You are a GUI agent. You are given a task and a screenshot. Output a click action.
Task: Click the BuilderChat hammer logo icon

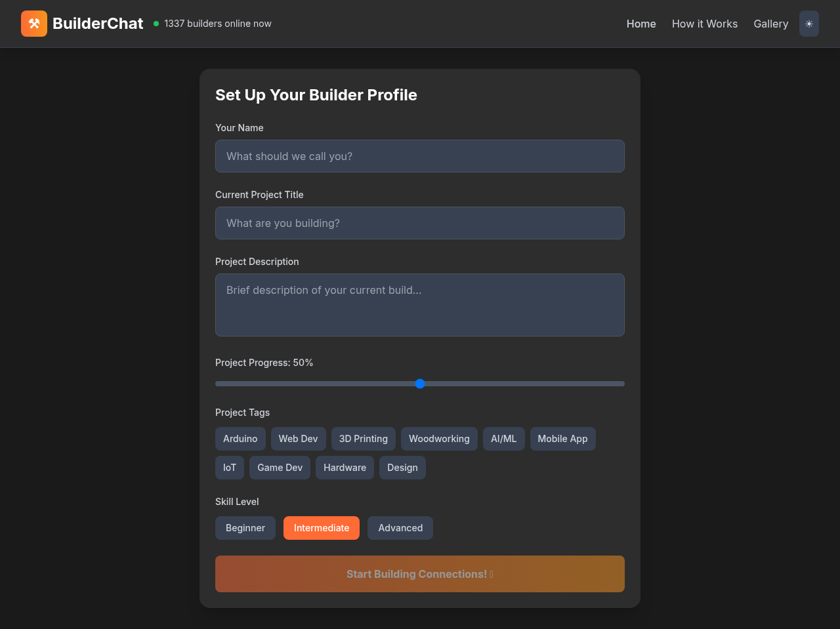(33, 23)
